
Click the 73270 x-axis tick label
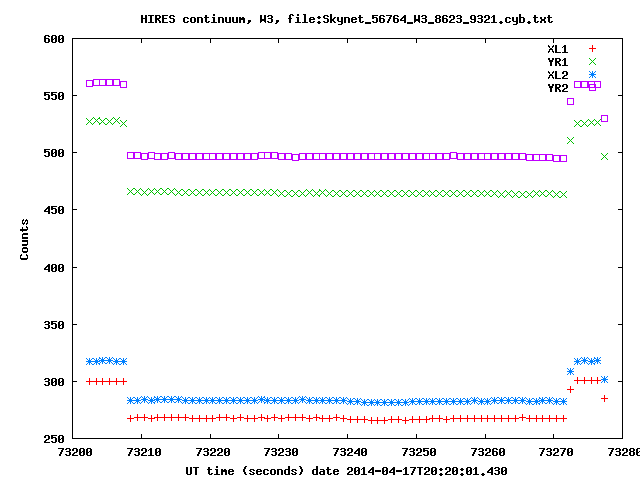[x=556, y=452]
